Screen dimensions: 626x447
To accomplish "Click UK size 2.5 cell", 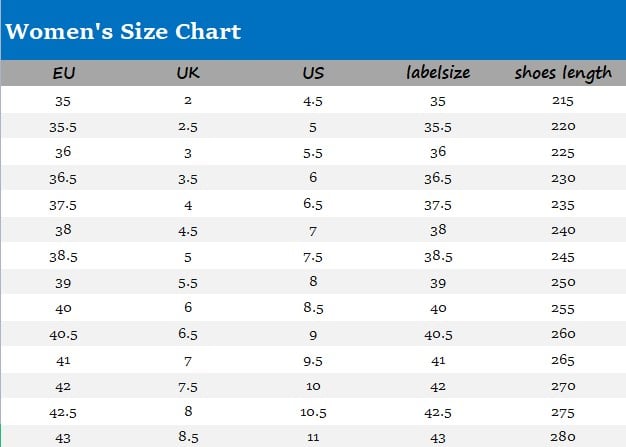I will click(188, 127).
